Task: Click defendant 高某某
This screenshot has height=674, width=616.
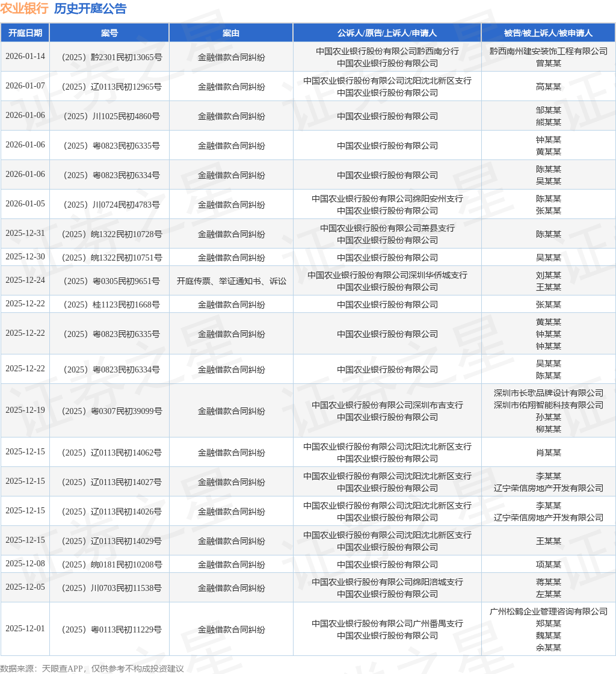Action: [x=549, y=87]
